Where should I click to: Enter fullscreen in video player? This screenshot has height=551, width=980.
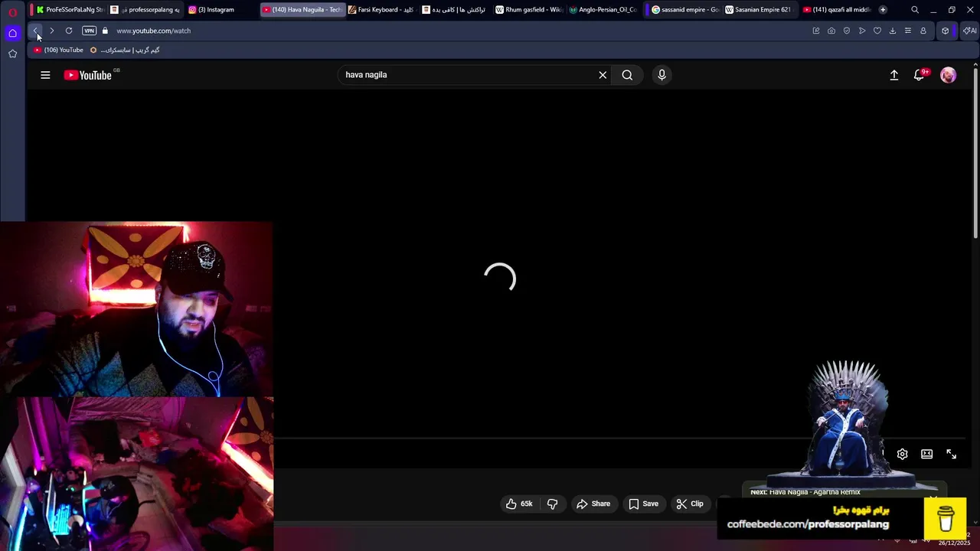[951, 454]
